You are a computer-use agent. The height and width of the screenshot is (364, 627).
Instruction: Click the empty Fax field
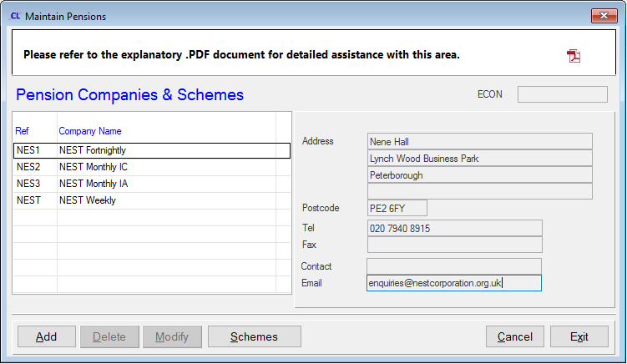coord(455,245)
